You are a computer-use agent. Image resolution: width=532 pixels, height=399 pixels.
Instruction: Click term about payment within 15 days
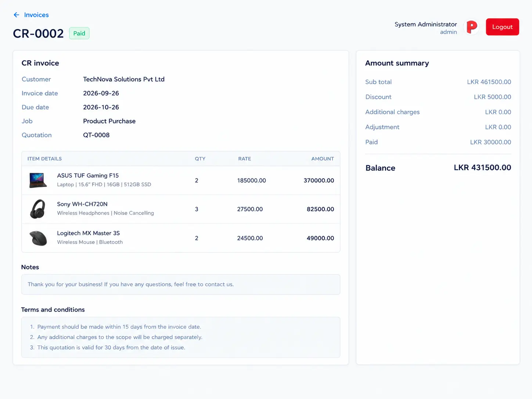tap(119, 327)
